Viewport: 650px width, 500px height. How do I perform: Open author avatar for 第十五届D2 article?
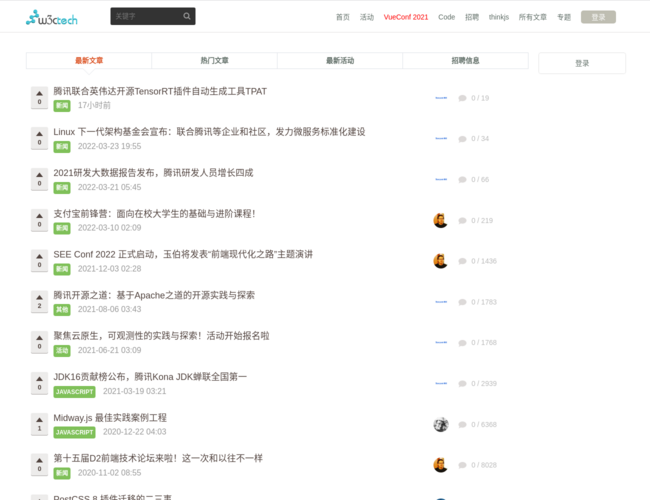coord(441,465)
